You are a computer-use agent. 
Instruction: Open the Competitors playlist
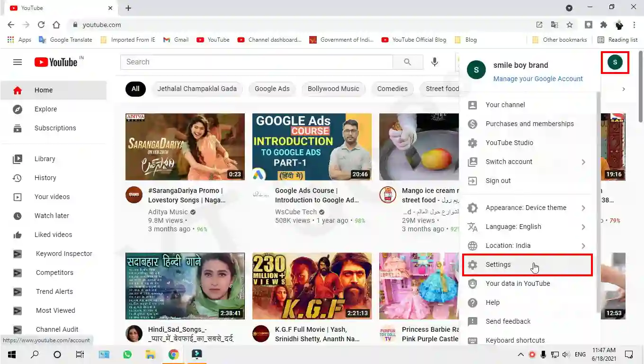(54, 273)
